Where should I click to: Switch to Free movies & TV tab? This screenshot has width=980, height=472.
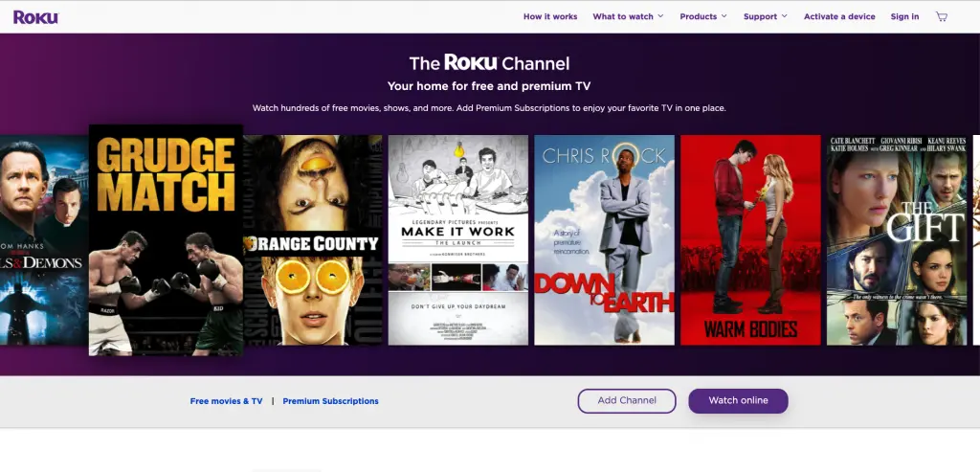point(226,401)
